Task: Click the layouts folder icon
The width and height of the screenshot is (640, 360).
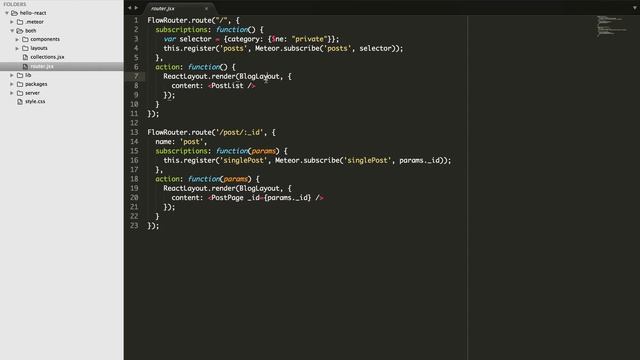Action: (25, 48)
